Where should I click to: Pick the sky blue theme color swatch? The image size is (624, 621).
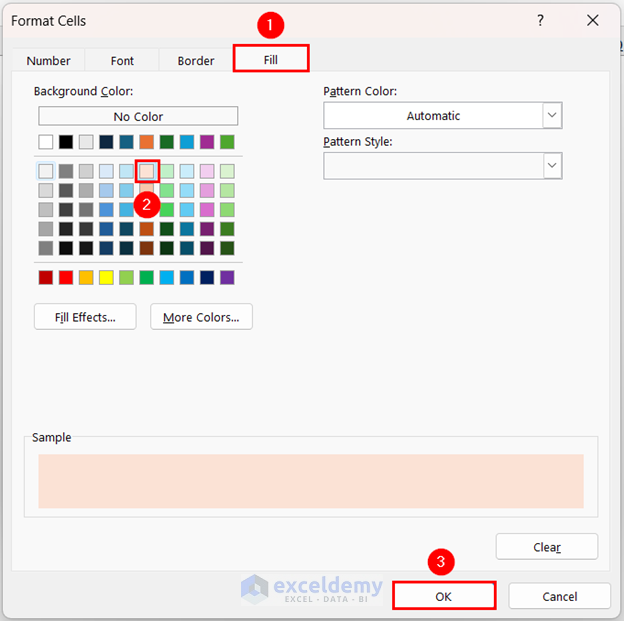[187, 142]
